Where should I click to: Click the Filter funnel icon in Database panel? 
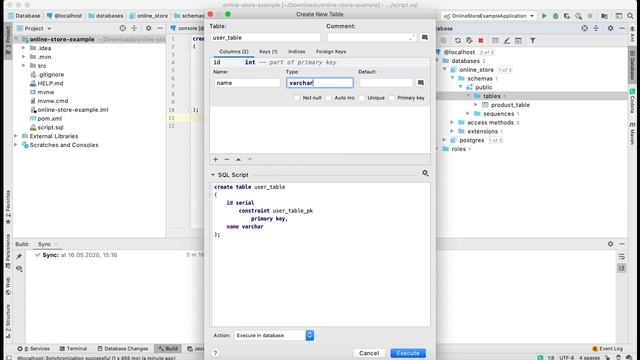coord(533,40)
